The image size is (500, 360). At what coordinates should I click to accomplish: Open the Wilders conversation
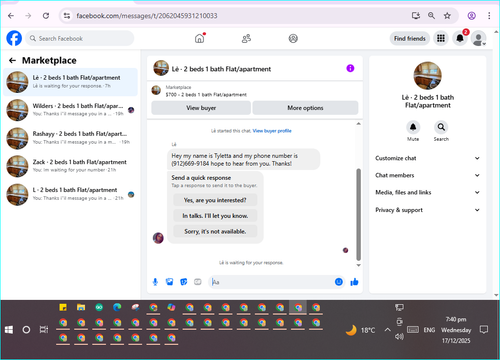70,110
